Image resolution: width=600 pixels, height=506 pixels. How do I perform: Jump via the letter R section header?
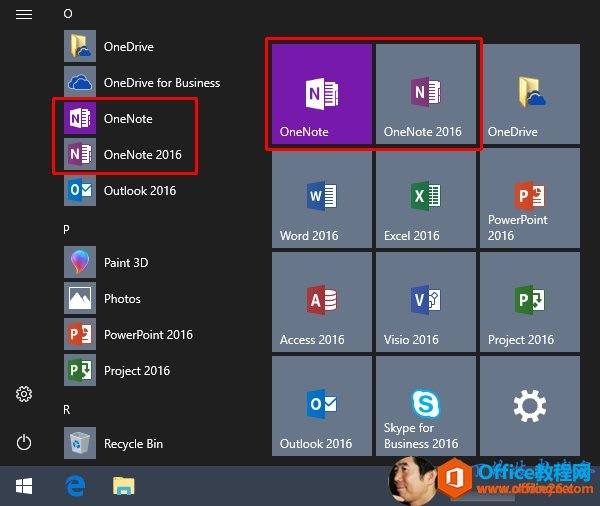[67, 410]
